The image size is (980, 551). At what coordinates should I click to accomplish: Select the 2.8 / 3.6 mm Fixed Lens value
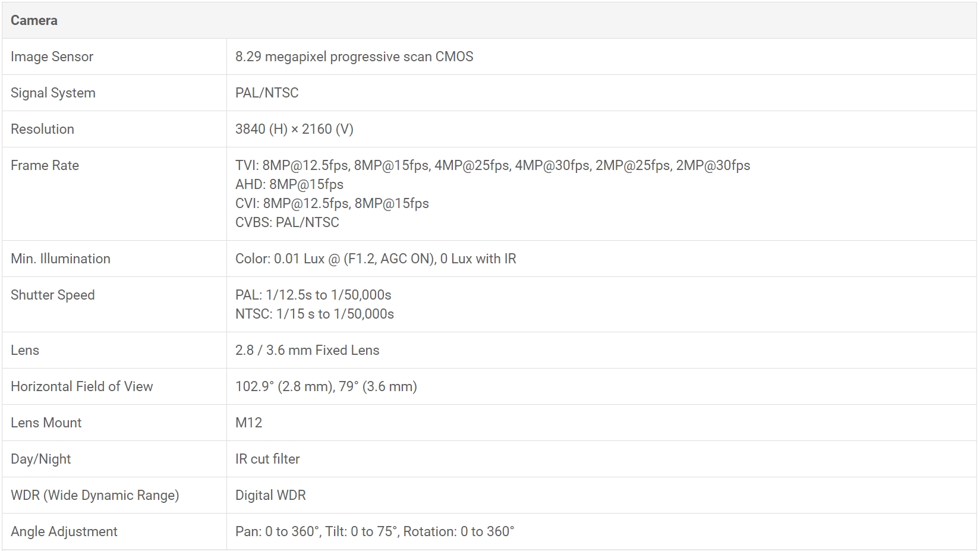click(307, 350)
